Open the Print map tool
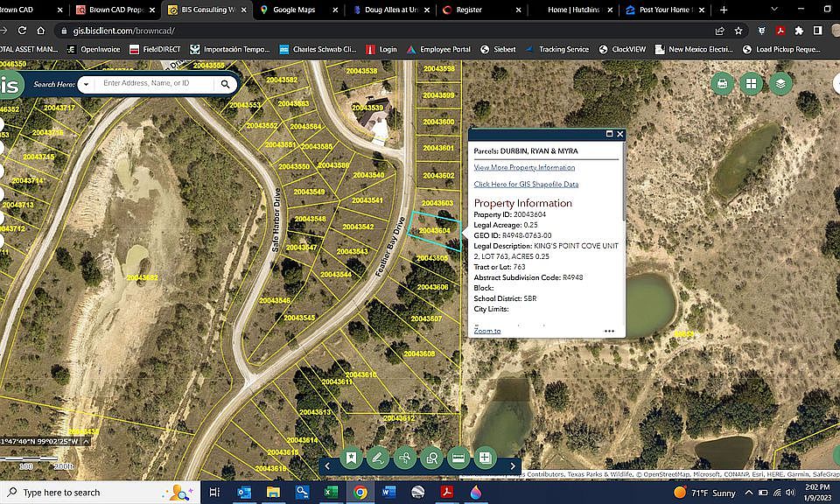Viewport: 840px width, 504px height. click(x=722, y=83)
